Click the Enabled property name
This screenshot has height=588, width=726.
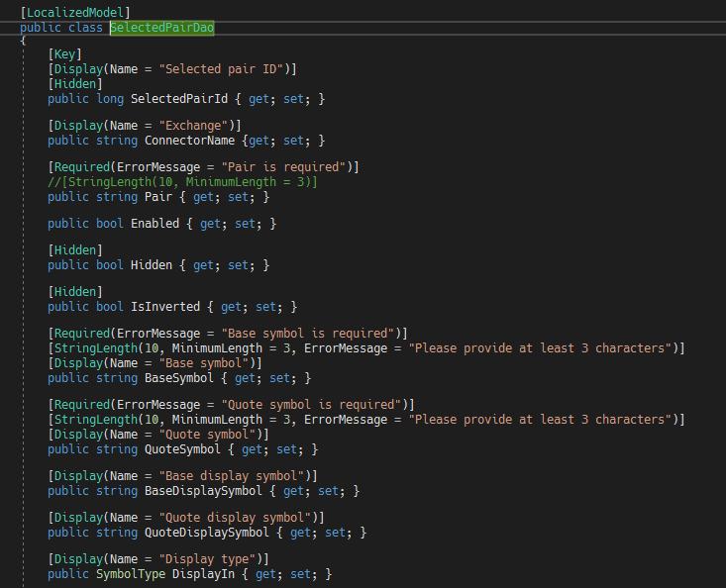[156, 224]
